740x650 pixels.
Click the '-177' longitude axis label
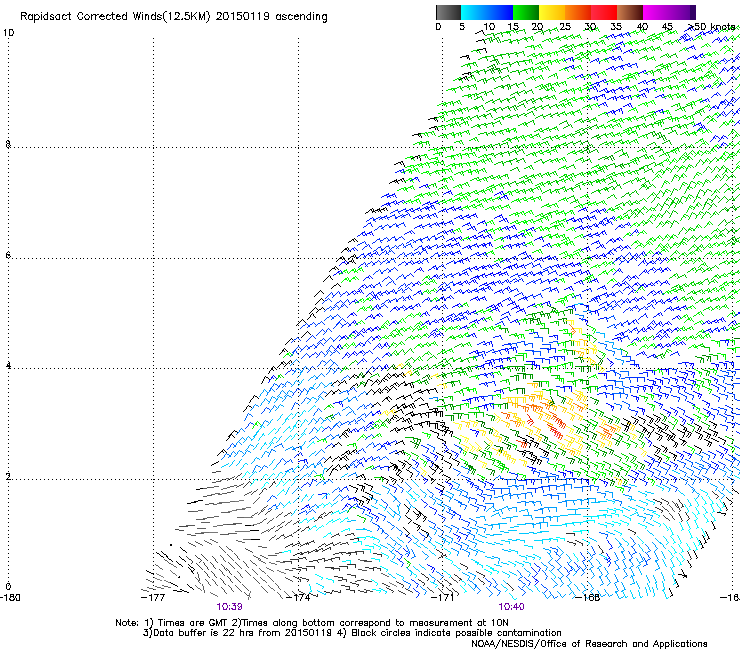[x=153, y=598]
